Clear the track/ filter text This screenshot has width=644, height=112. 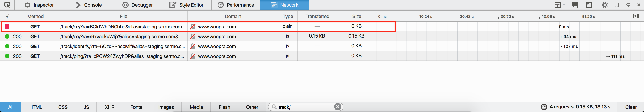pyautogui.click(x=337, y=107)
